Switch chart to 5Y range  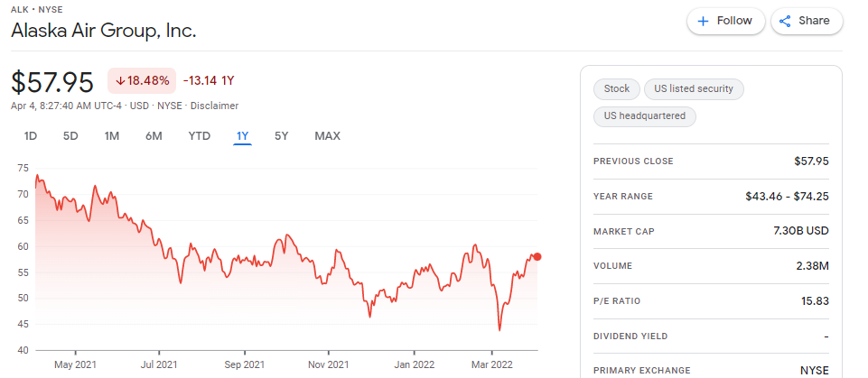click(281, 136)
